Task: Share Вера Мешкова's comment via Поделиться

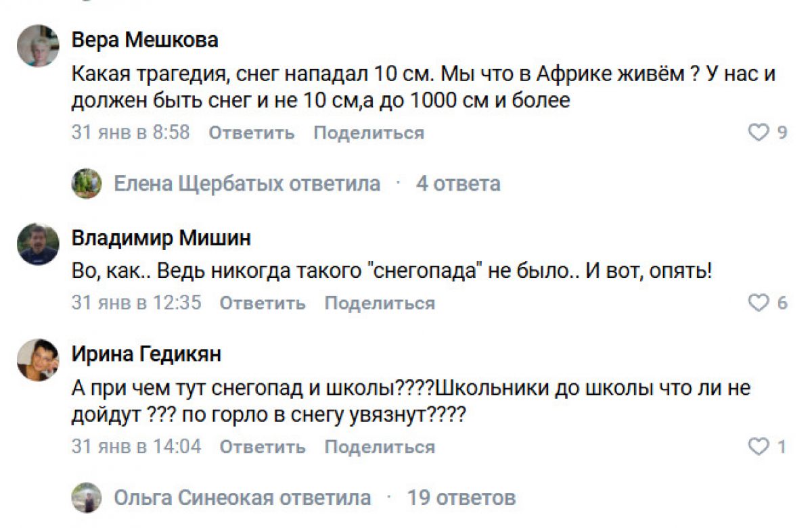Action: point(368,133)
